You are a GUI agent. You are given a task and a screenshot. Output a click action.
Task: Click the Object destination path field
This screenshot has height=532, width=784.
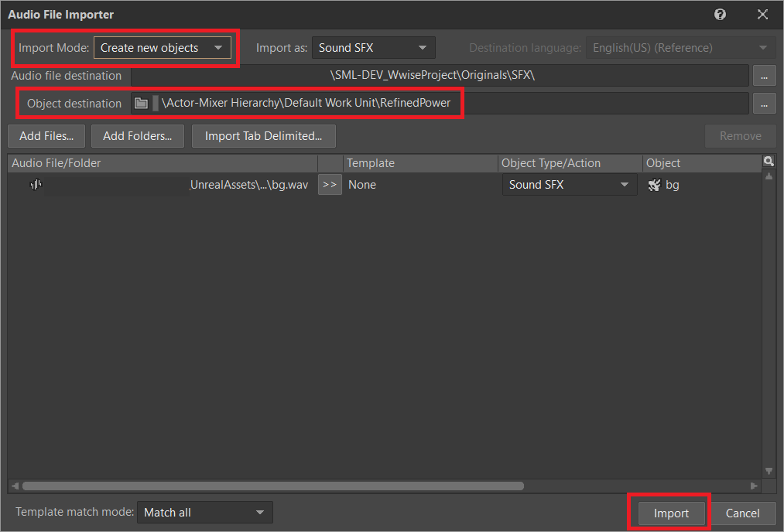(440, 104)
